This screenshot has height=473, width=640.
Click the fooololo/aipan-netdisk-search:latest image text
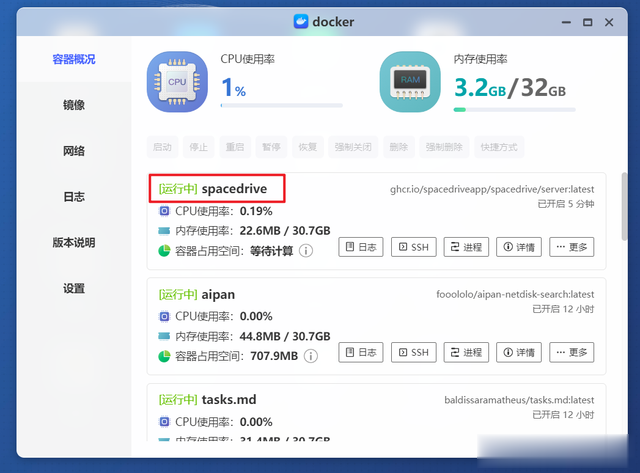515,294
